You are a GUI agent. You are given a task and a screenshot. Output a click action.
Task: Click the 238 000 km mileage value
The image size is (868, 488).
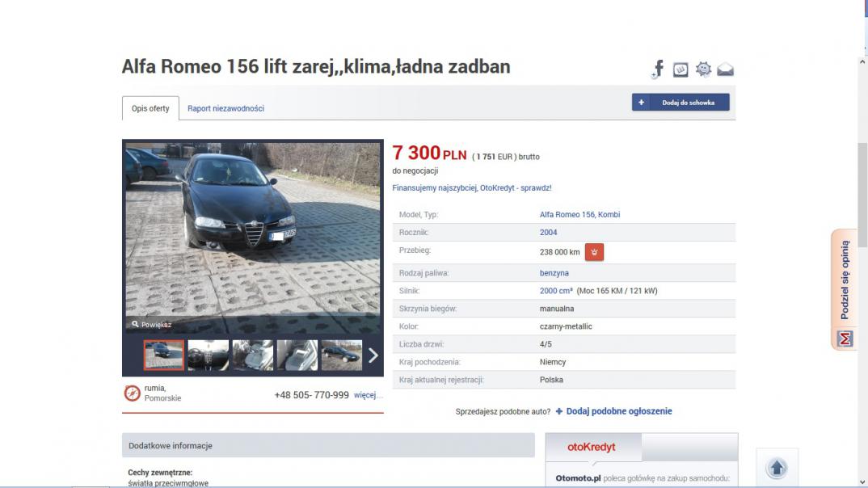point(559,252)
